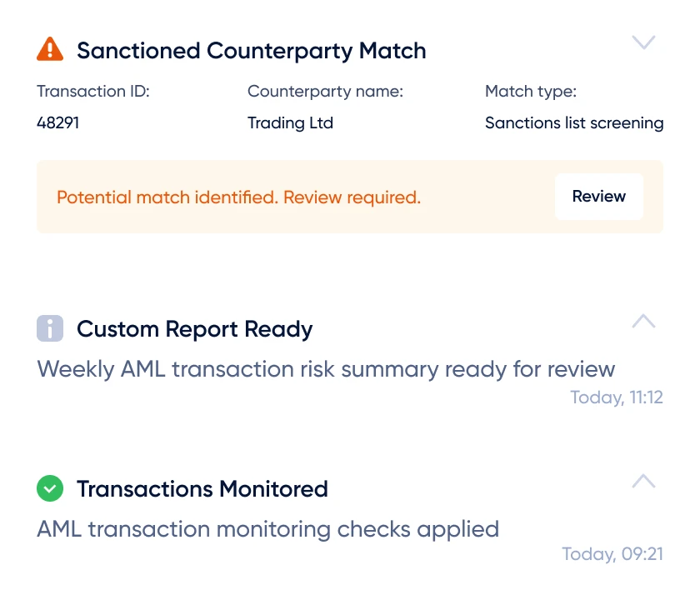Click the green checkmark icon on Transactions Monitored
Image resolution: width=700 pixels, height=590 pixels.
pyautogui.click(x=50, y=488)
